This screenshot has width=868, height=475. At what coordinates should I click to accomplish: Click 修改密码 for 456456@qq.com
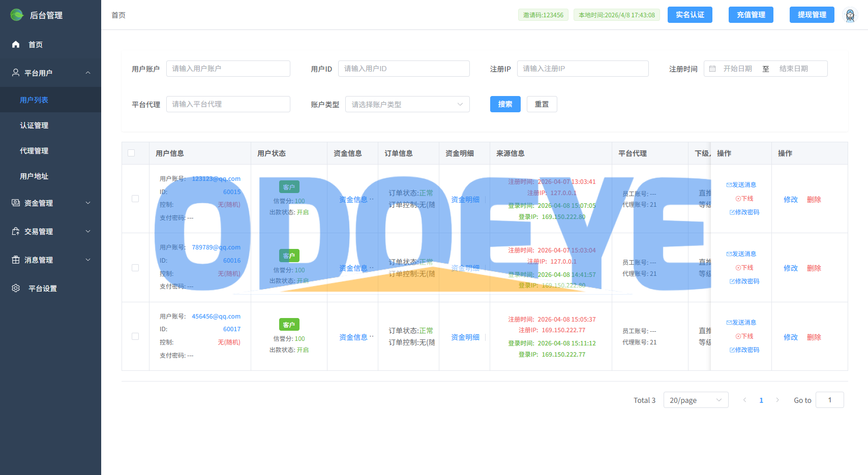[744, 350]
